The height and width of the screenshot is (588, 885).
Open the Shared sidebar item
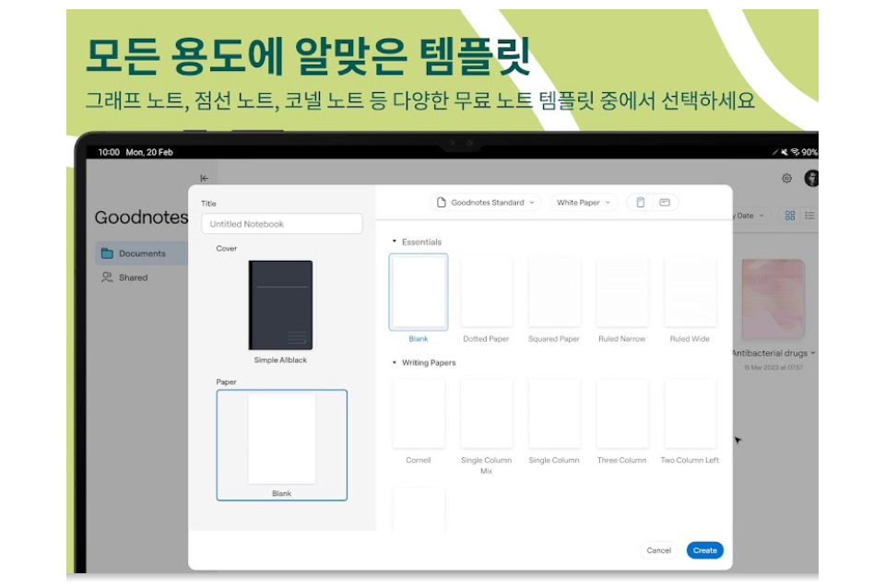(142, 277)
